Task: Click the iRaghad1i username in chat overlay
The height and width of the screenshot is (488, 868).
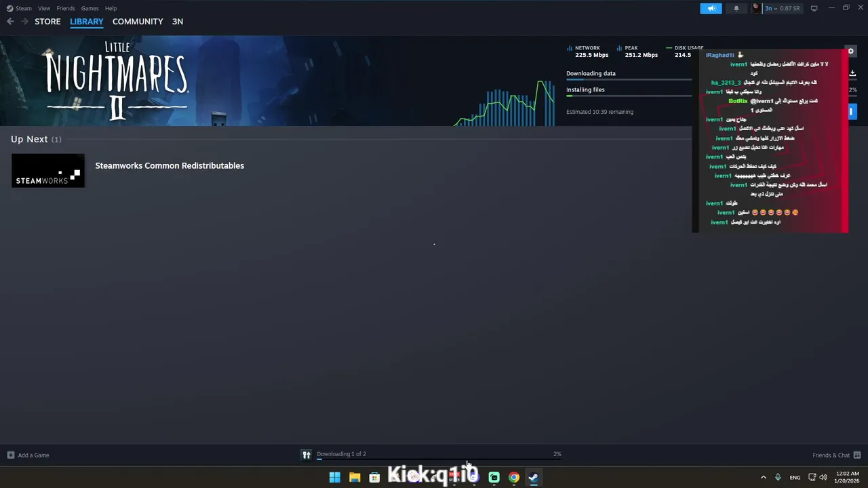Action: [719, 55]
